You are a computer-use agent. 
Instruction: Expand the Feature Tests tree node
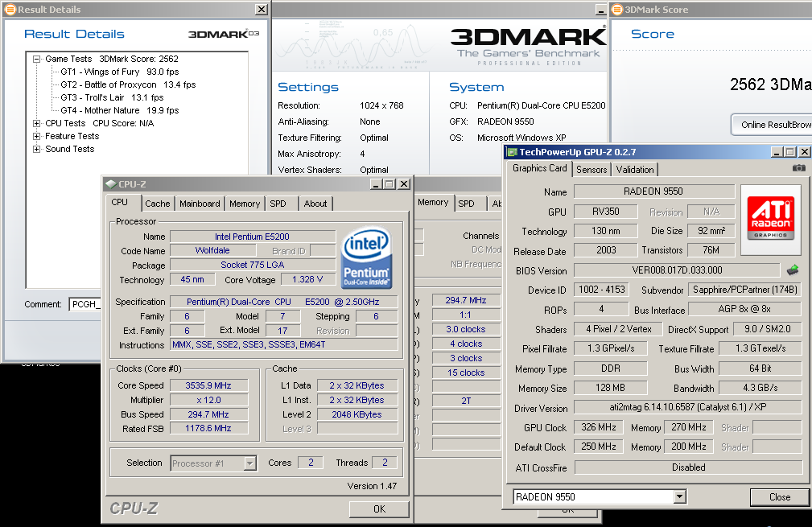[x=36, y=136]
